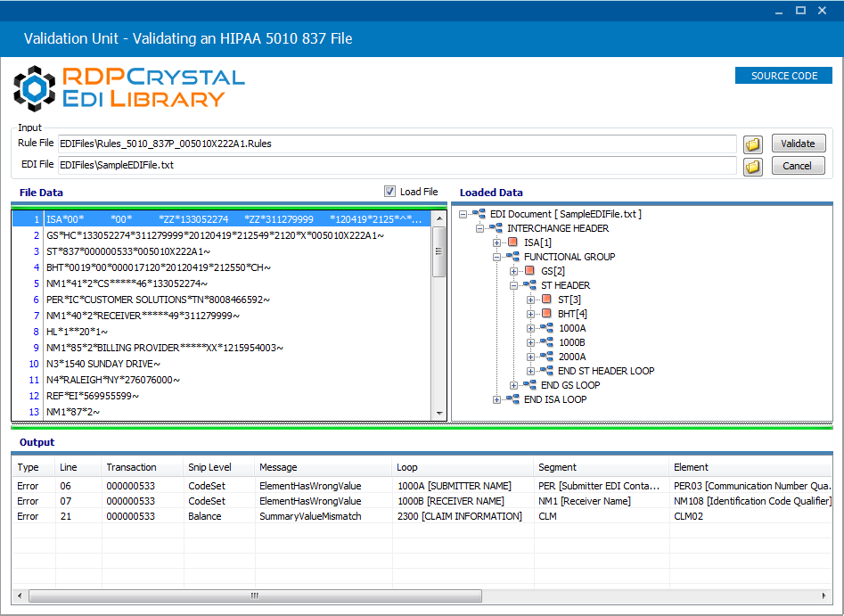The width and height of the screenshot is (844, 616).
Task: Toggle the Load File checkbox
Action: tap(389, 191)
